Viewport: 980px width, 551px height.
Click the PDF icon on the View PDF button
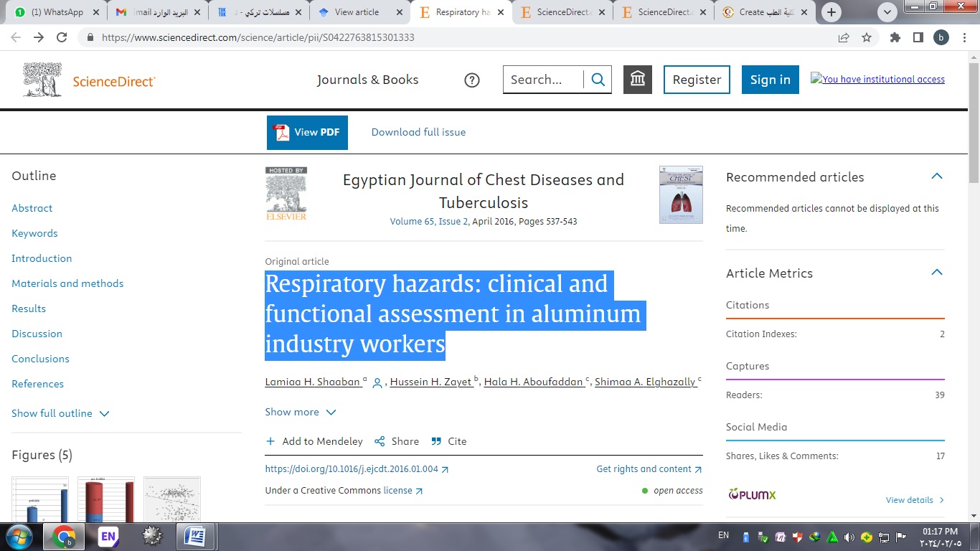(x=281, y=132)
